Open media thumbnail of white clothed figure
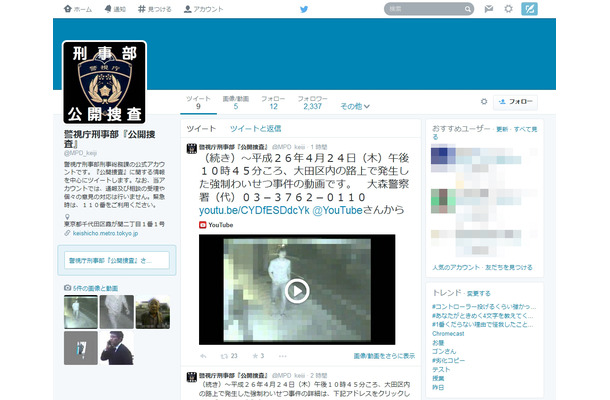610x400 pixels. [x=117, y=312]
